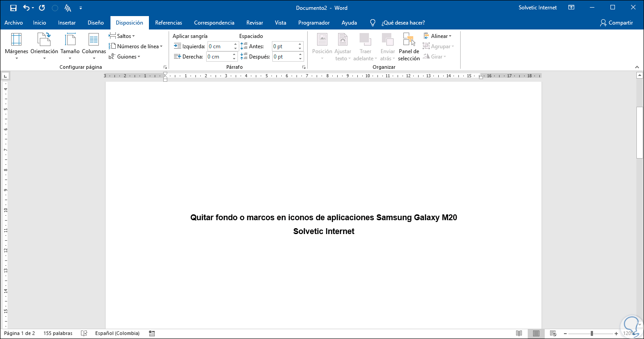Click the tab stop selector beside the ruler
The height and width of the screenshot is (339, 644).
5,76
